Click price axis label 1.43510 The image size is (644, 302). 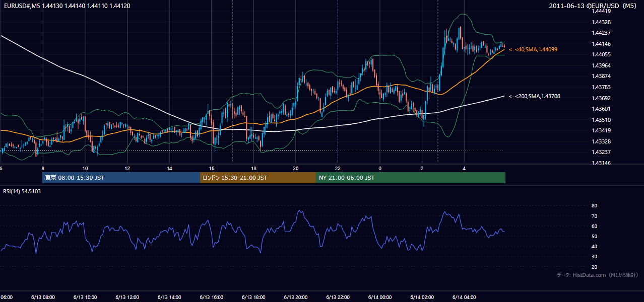click(601, 120)
